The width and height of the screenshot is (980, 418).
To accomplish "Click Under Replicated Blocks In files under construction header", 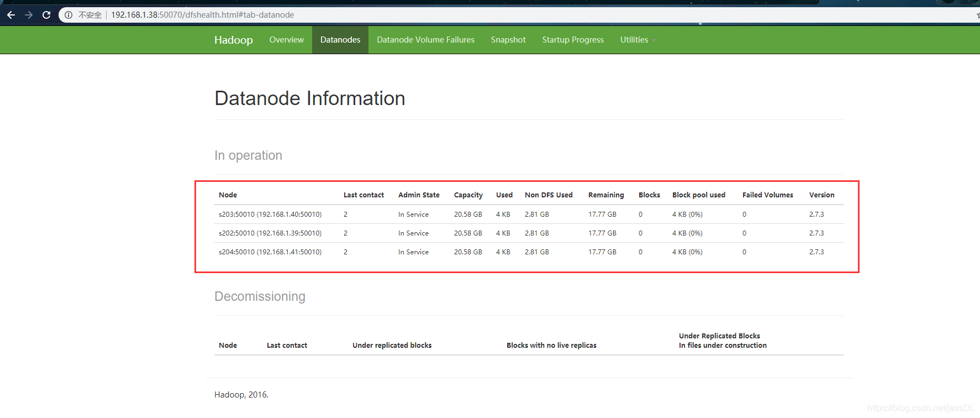I will point(723,341).
